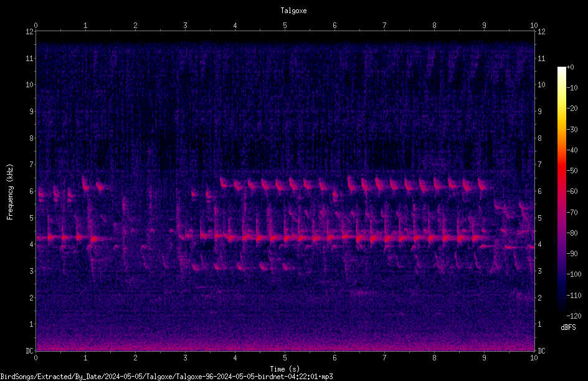Image resolution: width=588 pixels, height=381 pixels.
Task: Click the 1 second tick on top axis
Action: [85, 26]
